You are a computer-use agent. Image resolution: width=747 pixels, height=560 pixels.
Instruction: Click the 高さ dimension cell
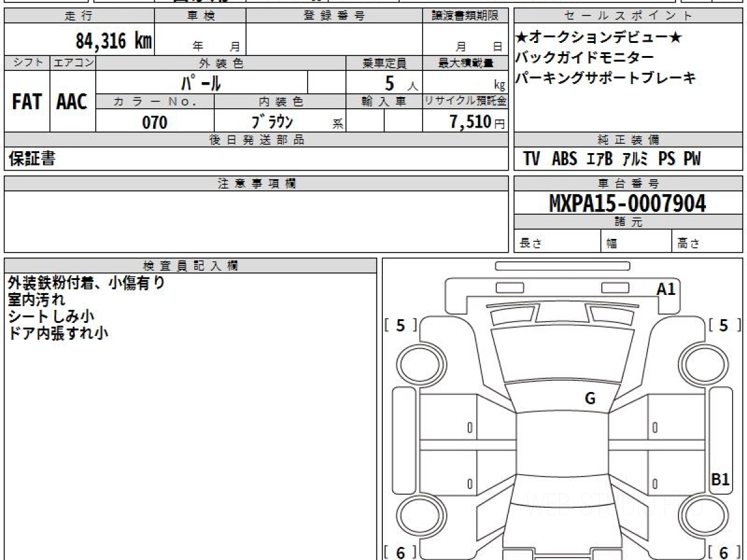(708, 241)
